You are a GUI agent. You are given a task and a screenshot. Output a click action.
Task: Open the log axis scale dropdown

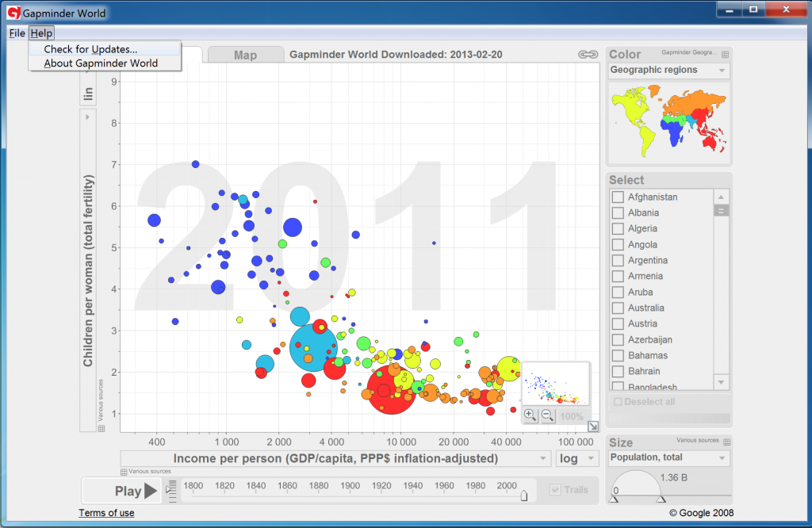tap(576, 459)
